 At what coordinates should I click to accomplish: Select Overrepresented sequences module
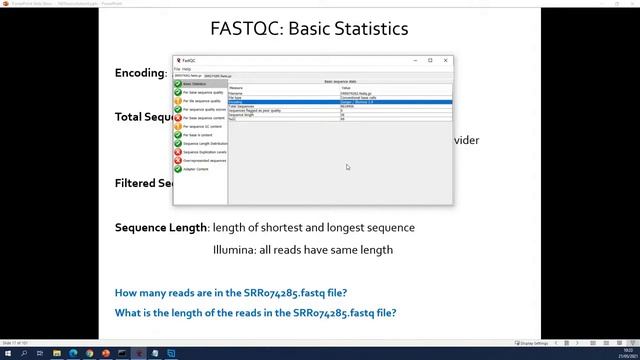[200, 160]
